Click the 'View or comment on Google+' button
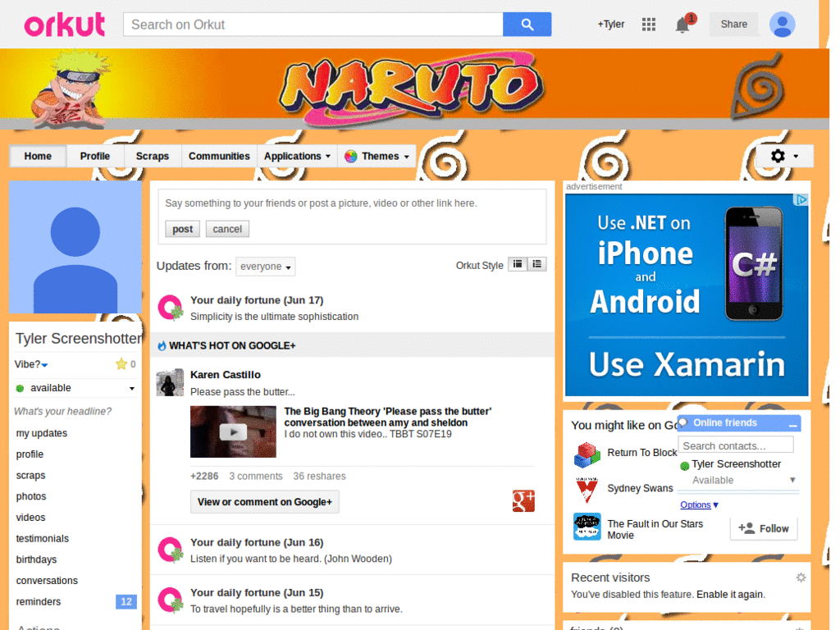 [264, 501]
